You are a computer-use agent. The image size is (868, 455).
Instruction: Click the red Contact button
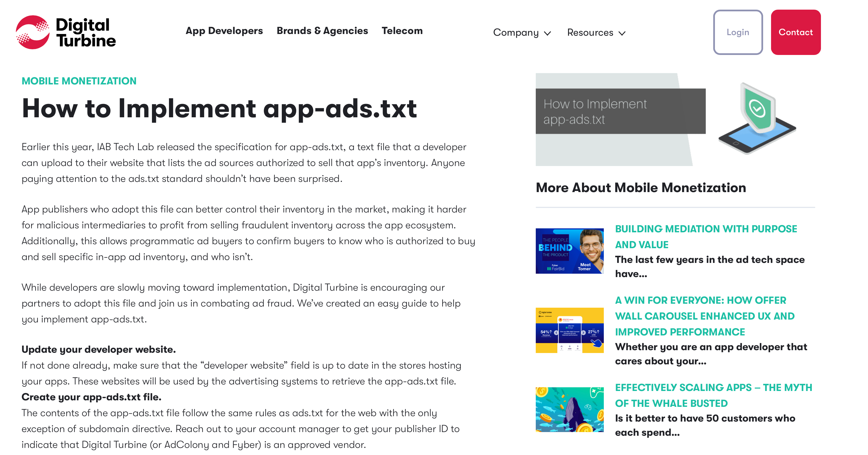click(795, 32)
